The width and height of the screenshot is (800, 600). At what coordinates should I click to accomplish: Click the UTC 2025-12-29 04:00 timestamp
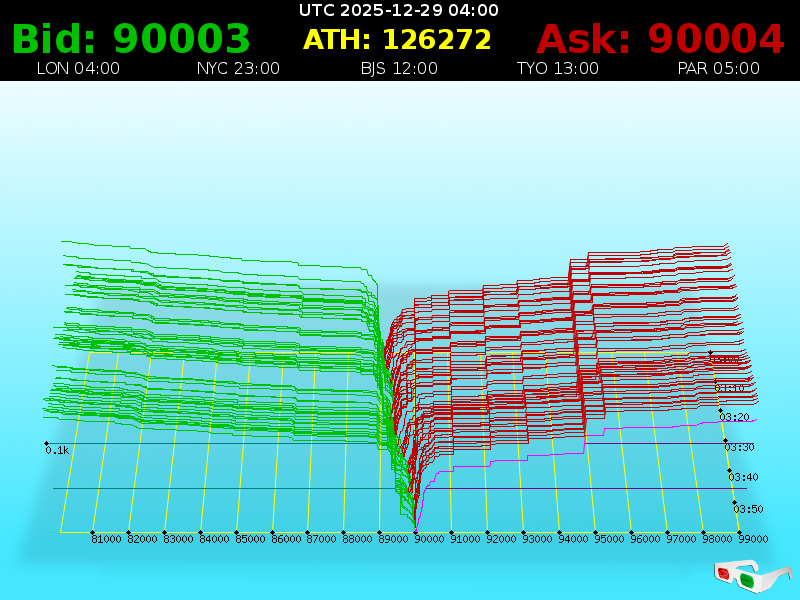398,10
